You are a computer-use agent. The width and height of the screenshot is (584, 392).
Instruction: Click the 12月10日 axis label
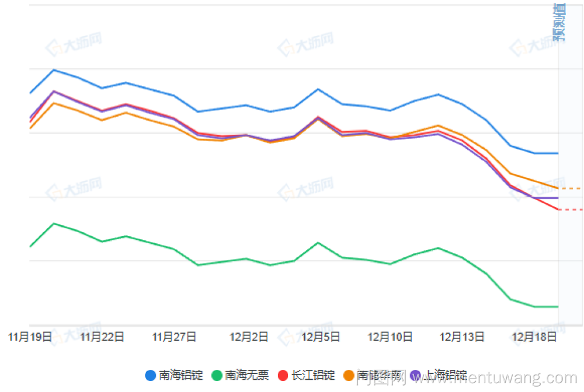tap(390, 337)
